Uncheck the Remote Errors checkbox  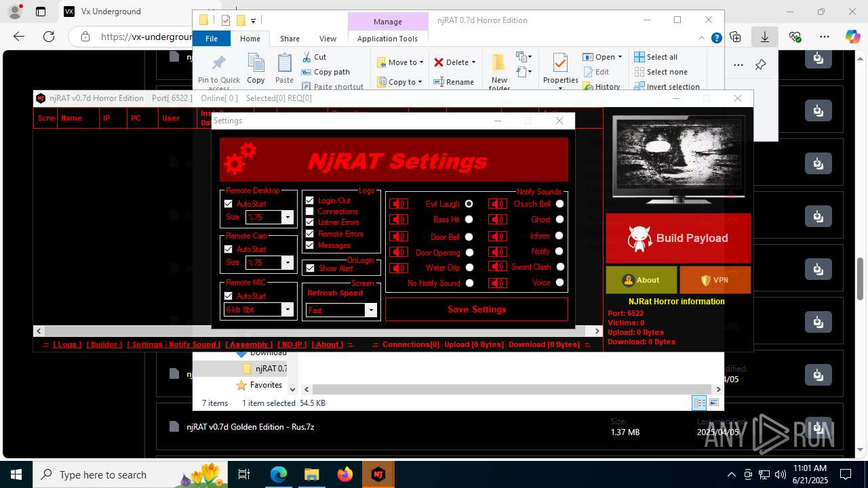(x=310, y=234)
